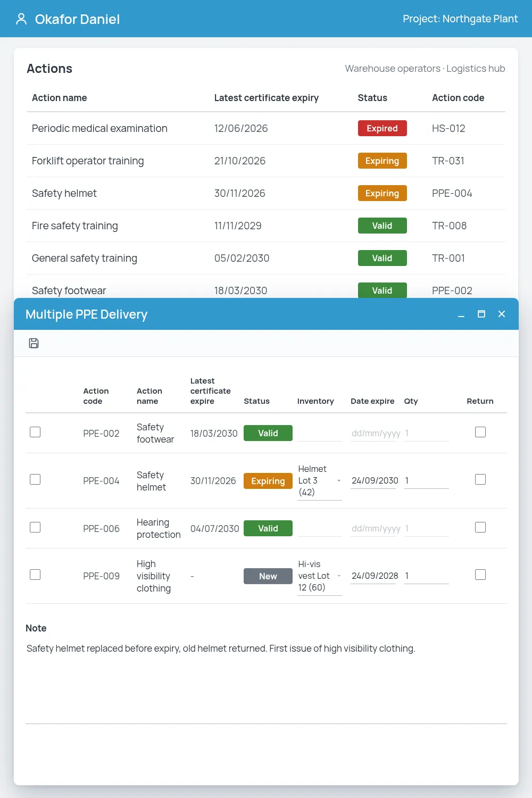This screenshot has width=532, height=798.
Task: Click the save icon in the dialog toolbar
Action: (x=34, y=343)
